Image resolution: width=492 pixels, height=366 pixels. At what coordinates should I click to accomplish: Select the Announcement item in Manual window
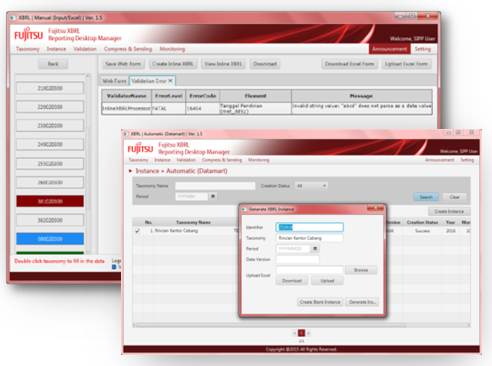[389, 49]
